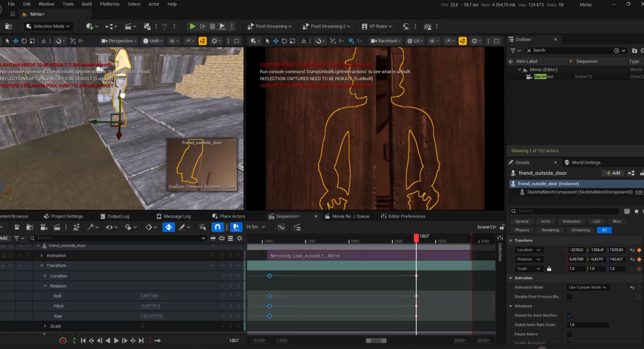This screenshot has height=349, width=644.
Task: Click the Add component button in Details
Action: [613, 173]
